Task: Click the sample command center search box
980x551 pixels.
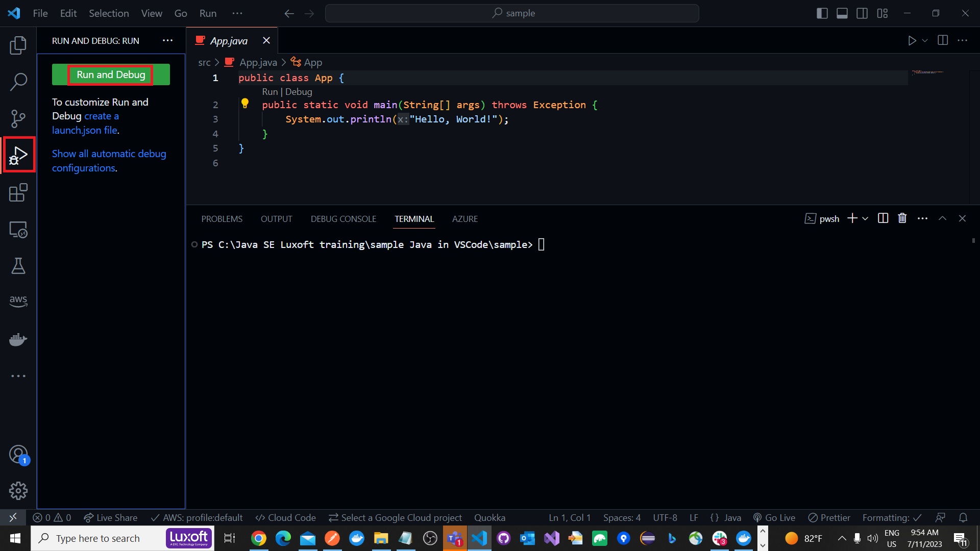Action: click(512, 13)
